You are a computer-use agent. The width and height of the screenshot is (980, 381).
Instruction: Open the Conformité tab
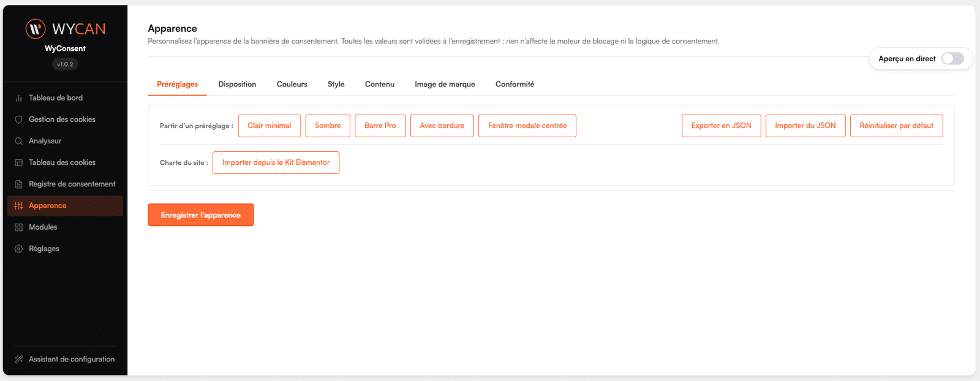pyautogui.click(x=514, y=85)
